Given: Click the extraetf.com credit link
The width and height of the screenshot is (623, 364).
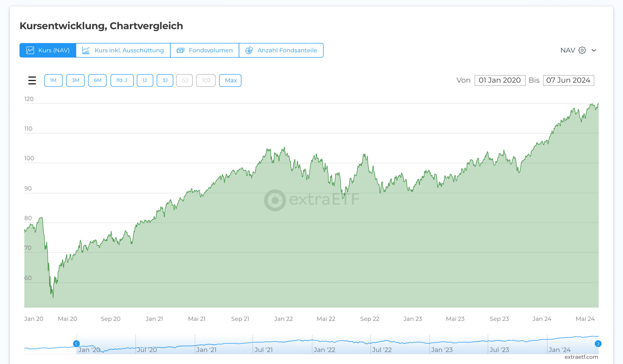Looking at the screenshot, I should (581, 357).
